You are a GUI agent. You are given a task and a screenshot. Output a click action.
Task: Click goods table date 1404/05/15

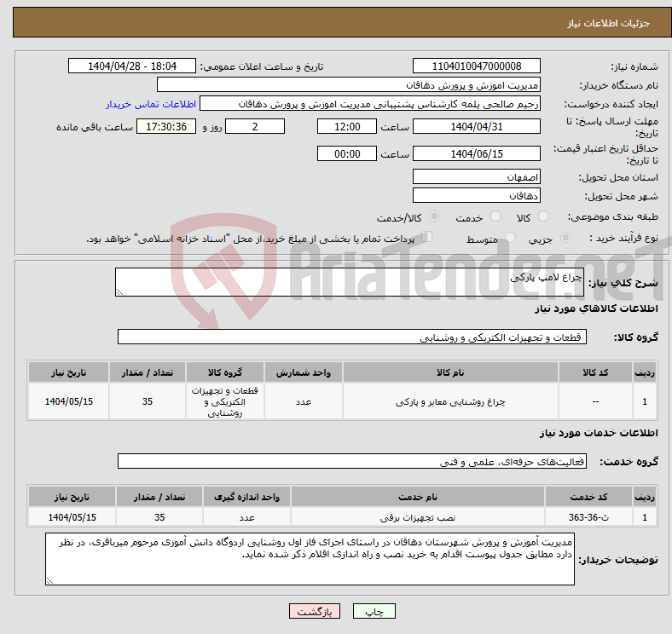68,402
